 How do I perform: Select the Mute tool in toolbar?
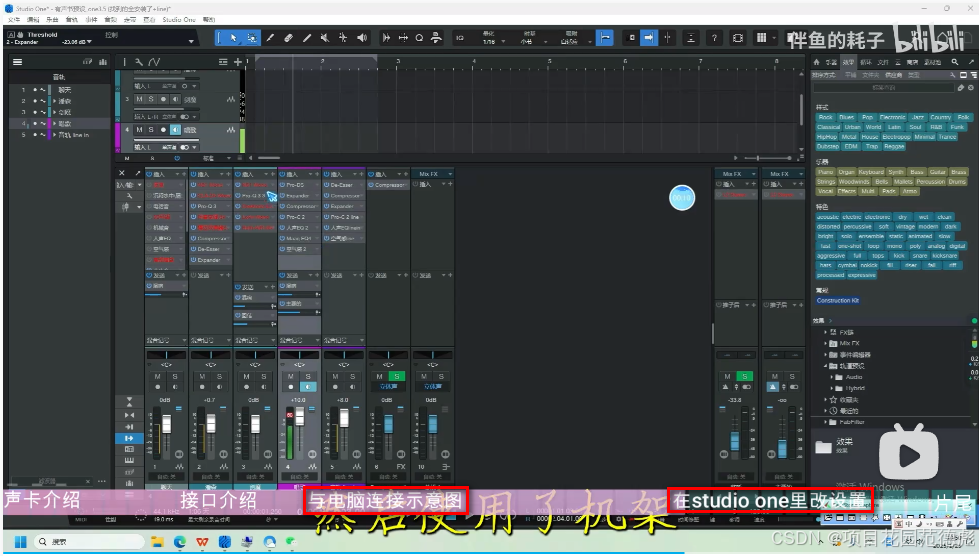tap(325, 38)
